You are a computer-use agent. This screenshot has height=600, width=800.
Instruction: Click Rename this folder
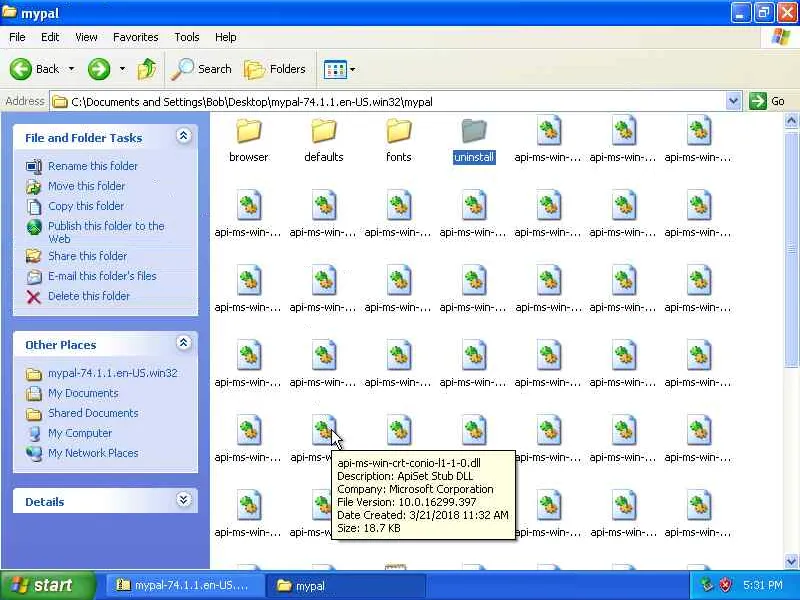pos(93,166)
